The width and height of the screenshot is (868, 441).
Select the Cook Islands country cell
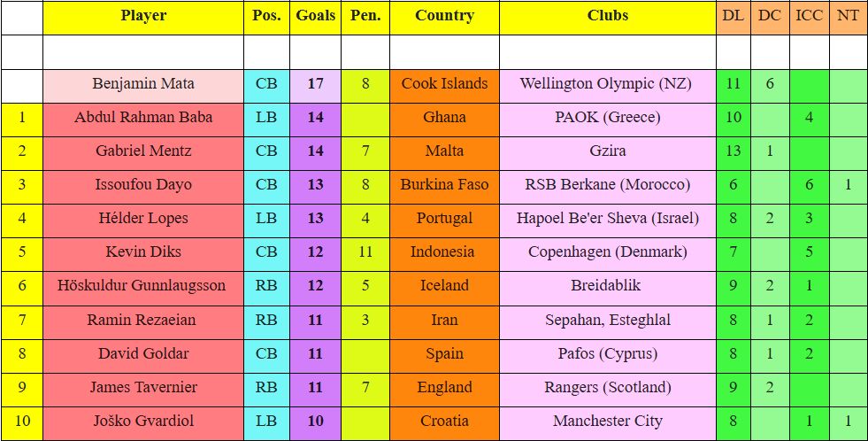click(444, 84)
